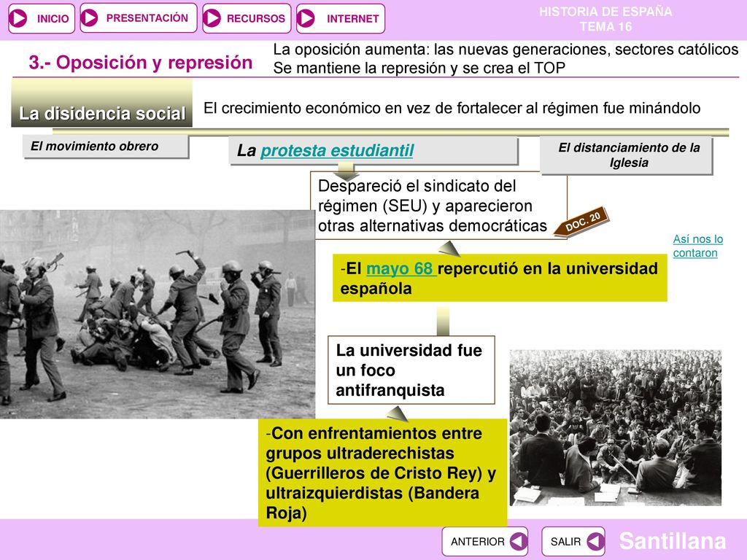Open the INTERNET label
Image resolution: width=747 pixels, height=560 pixels.
352,18
